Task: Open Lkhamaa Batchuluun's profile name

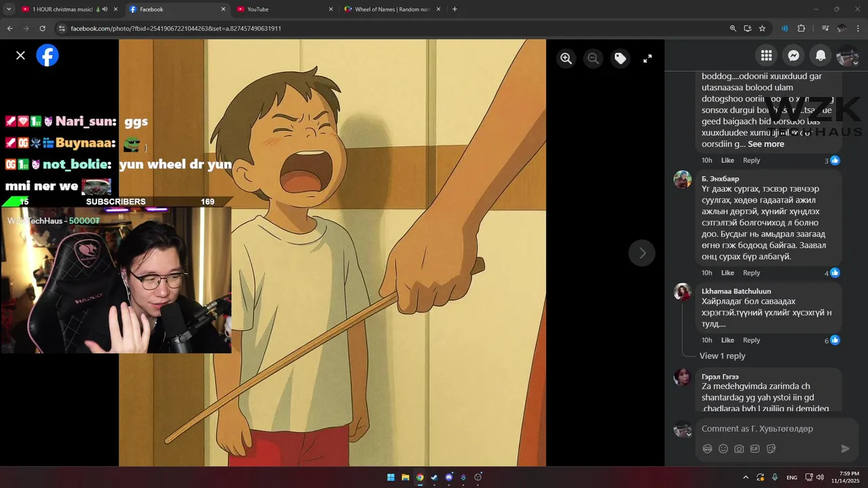Action: point(736,291)
